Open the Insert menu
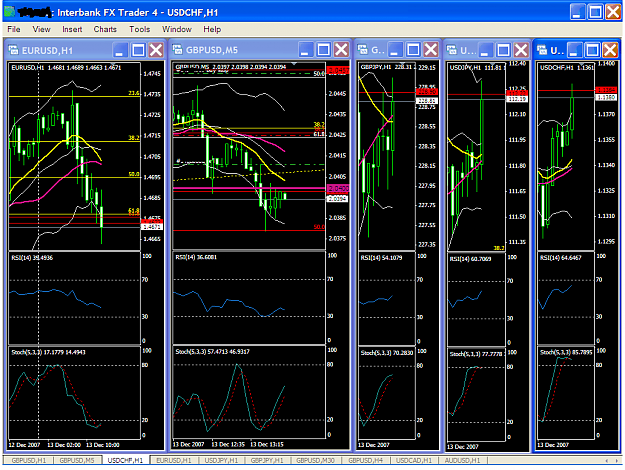625x470 pixels. tap(72, 29)
